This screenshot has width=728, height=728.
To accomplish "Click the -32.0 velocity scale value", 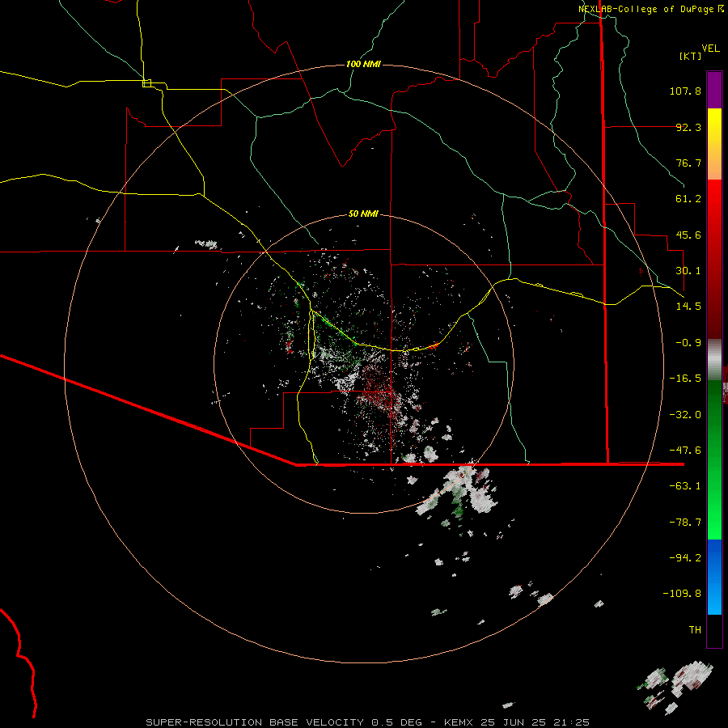I will (685, 415).
